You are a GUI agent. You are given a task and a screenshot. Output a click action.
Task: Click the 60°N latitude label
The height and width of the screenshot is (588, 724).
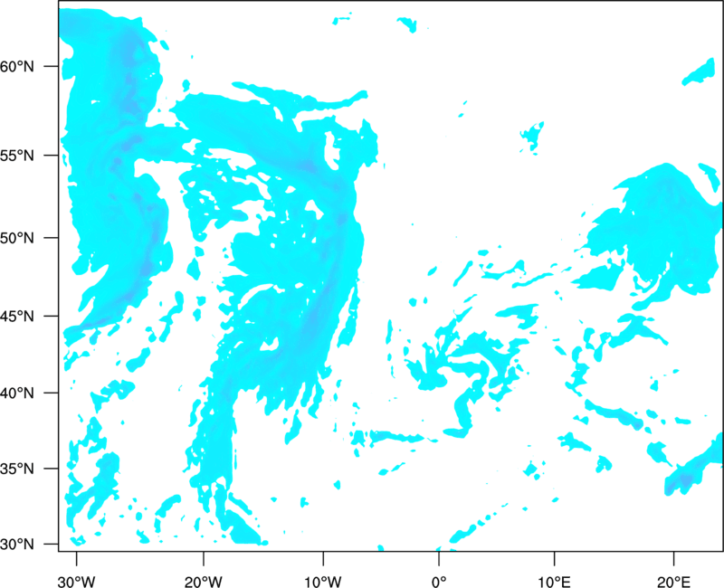(x=17, y=66)
